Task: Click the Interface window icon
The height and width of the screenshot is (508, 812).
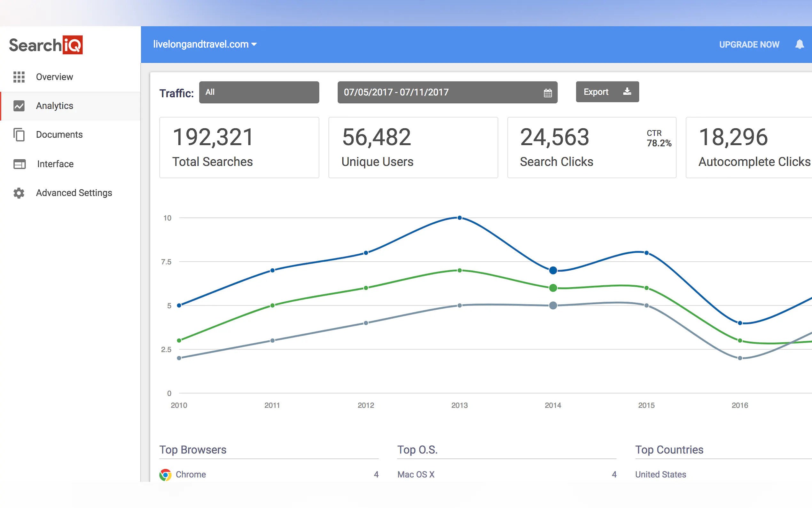Action: (x=19, y=164)
